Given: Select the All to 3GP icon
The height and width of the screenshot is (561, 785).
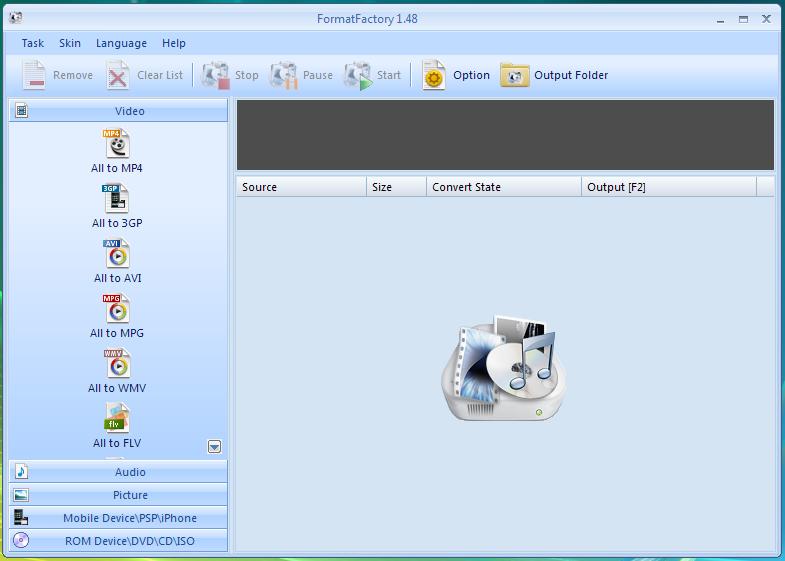Looking at the screenshot, I should pos(117,199).
